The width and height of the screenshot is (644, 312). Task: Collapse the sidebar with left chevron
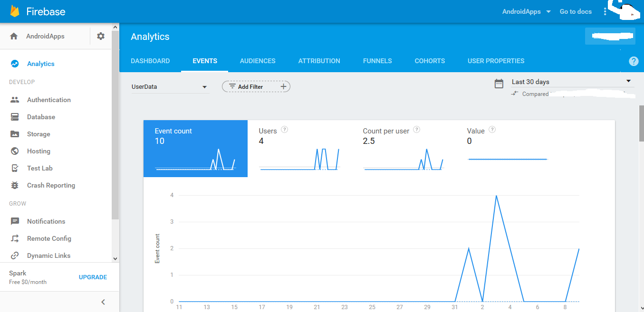[103, 302]
